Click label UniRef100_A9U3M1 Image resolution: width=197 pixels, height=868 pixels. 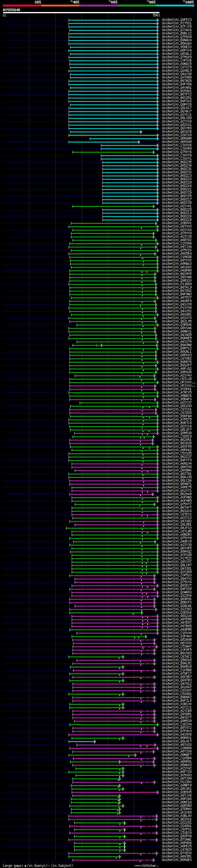pos(177,856)
